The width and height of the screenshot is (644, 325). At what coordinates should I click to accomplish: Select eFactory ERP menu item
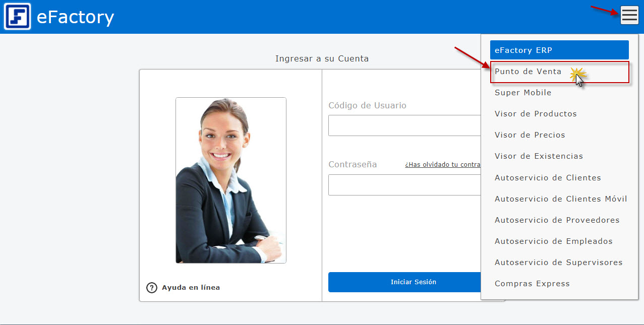tap(559, 50)
